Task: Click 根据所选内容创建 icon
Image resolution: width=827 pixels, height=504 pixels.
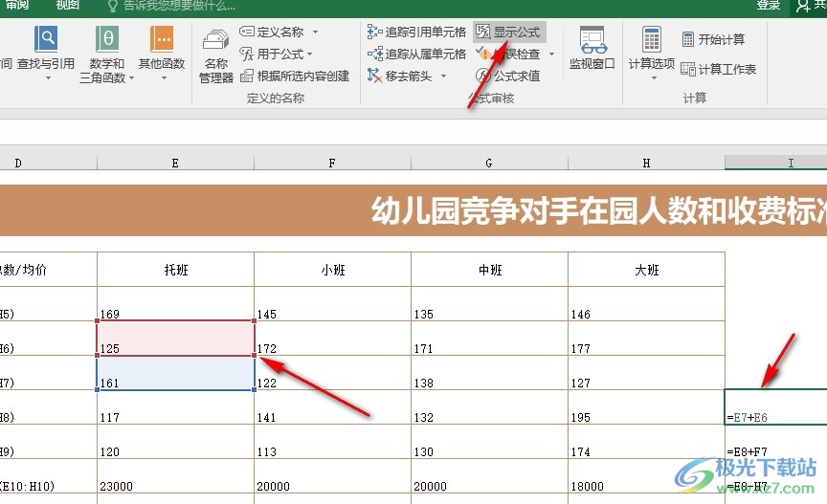Action: coord(247,76)
